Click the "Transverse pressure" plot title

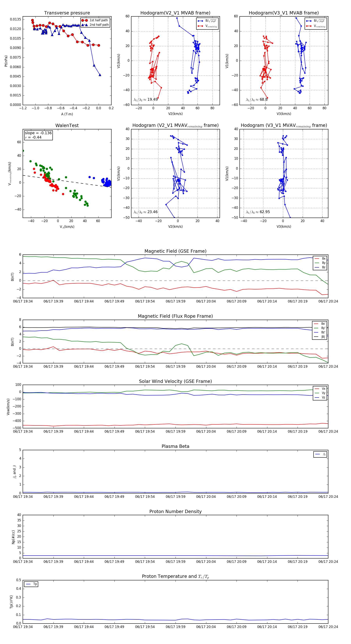[x=67, y=13]
